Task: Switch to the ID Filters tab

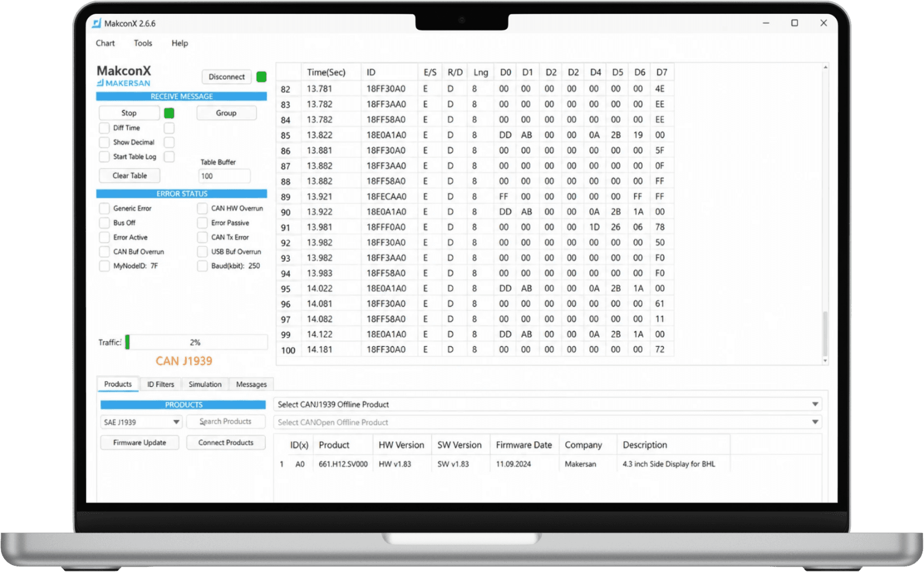Action: point(160,384)
